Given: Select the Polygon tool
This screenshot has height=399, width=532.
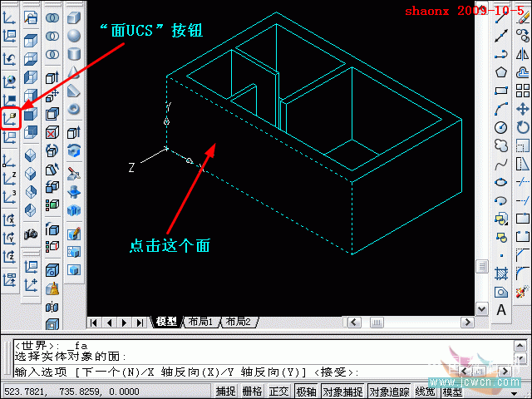Looking at the screenshot, I should click(501, 72).
